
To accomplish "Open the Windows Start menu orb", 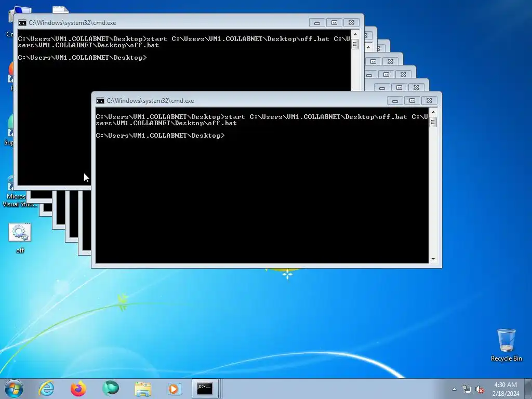I will coord(14,389).
